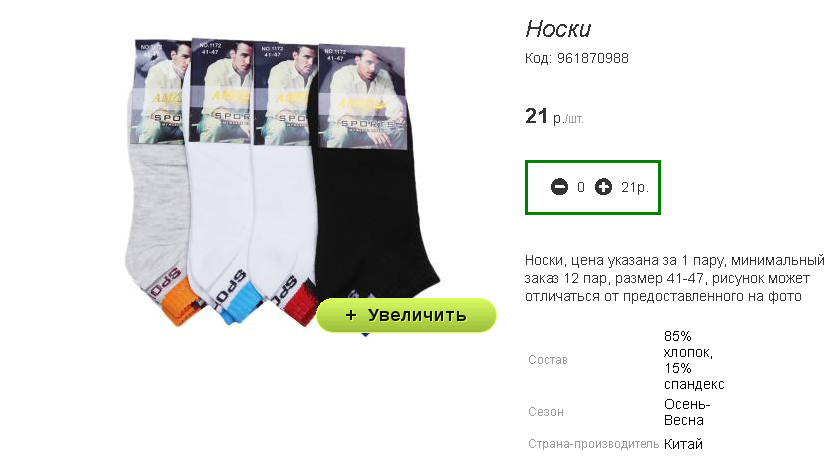
Task: Click the 21р. total in order box
Action: pyautogui.click(x=635, y=187)
